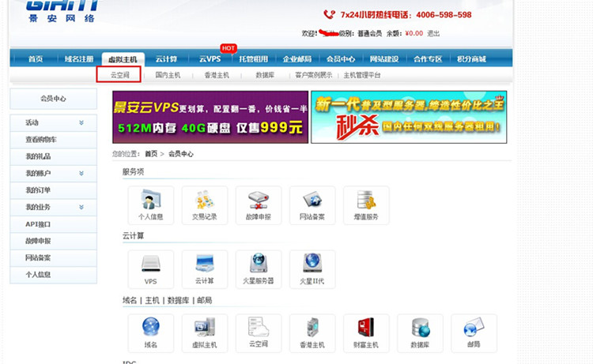The height and width of the screenshot is (364, 593).
Task: Select the 财富主机 red host icon
Action: coord(366,332)
